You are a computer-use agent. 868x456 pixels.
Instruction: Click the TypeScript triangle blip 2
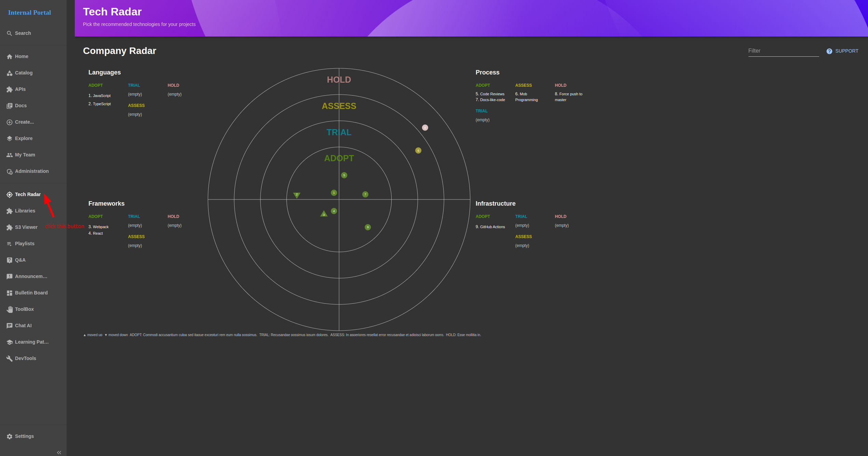[x=297, y=195]
